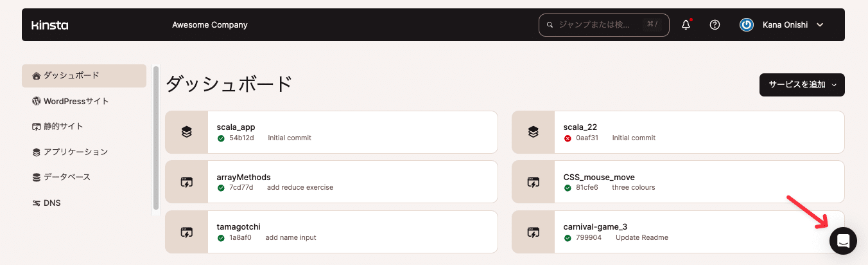This screenshot has width=868, height=265.
Task: Open データベース in the sidebar
Action: 67,178
